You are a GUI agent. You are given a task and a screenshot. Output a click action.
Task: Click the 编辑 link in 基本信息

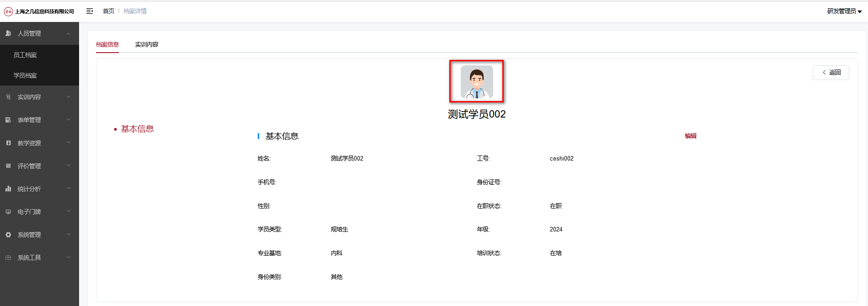[x=691, y=136]
